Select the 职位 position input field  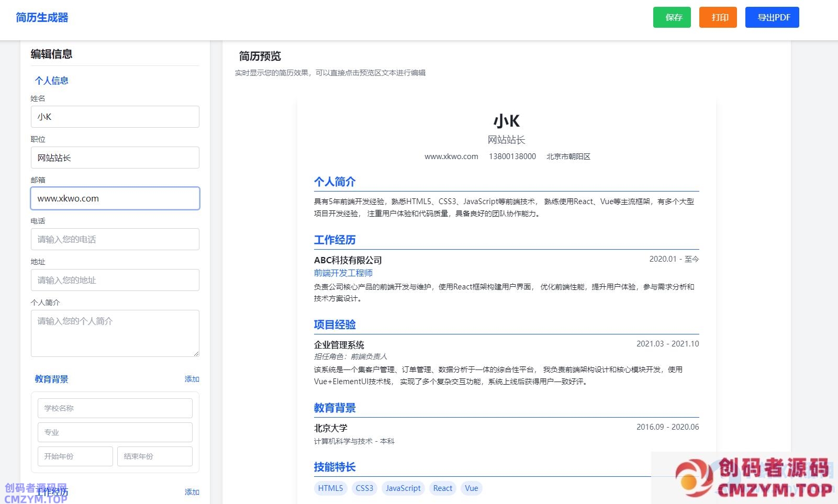point(115,158)
